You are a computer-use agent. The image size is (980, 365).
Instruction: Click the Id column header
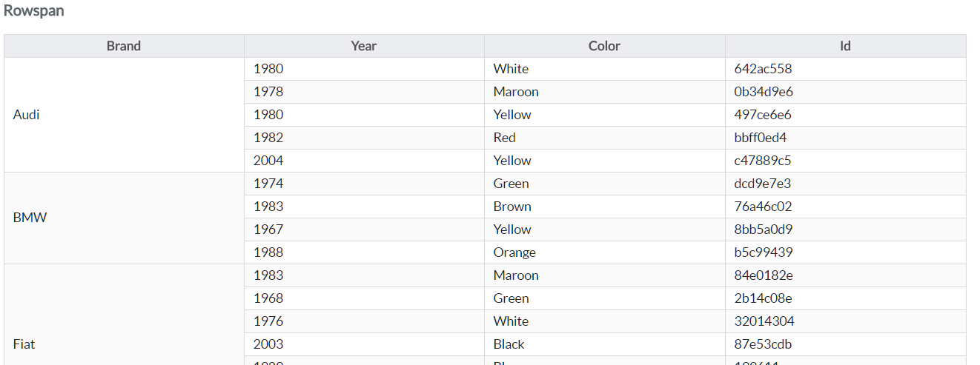[846, 46]
